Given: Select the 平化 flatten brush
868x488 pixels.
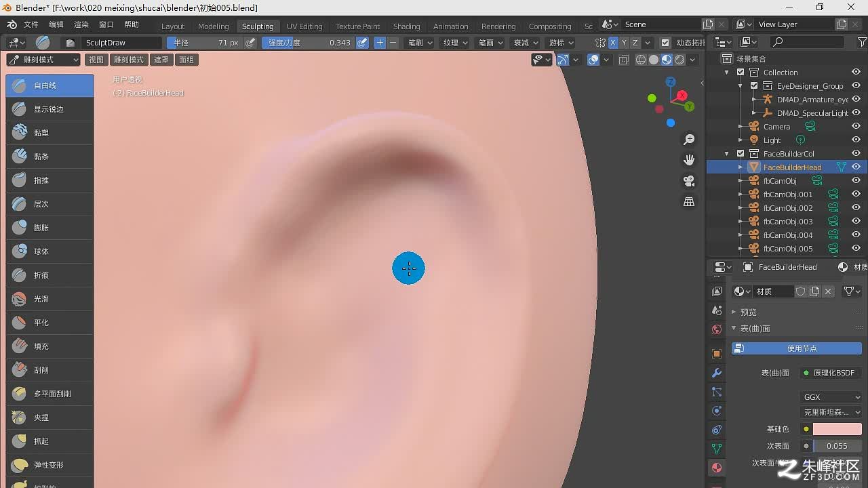Looking at the screenshot, I should [x=50, y=323].
